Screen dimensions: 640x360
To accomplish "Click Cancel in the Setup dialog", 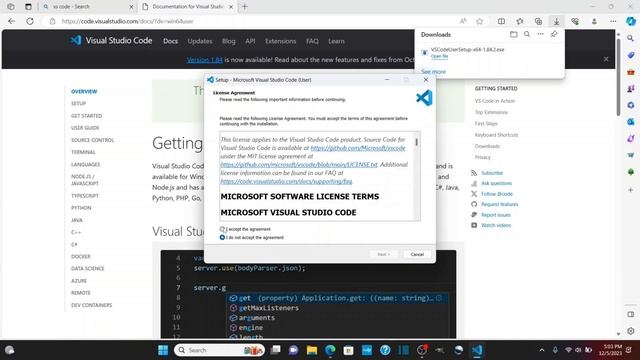I will 417,254.
